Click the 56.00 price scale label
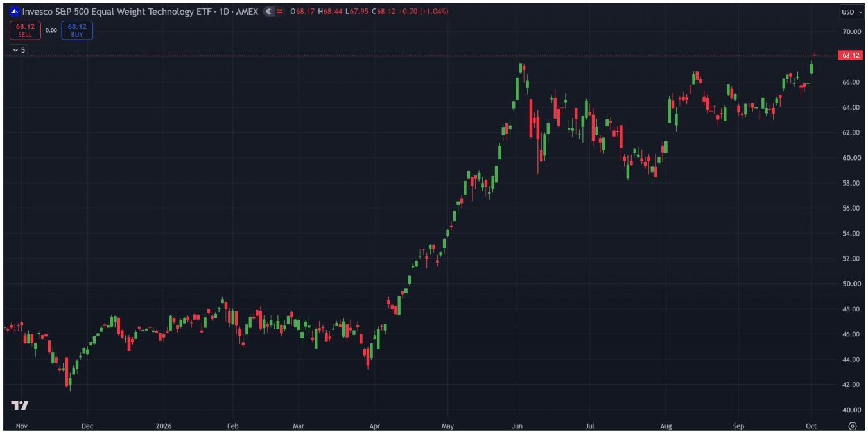 [x=851, y=208]
